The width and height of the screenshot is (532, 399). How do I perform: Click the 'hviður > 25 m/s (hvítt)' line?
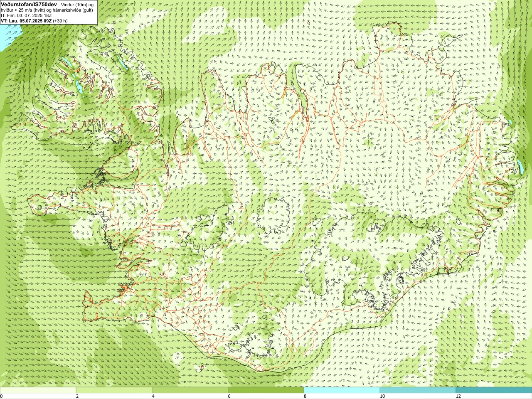click(24, 10)
